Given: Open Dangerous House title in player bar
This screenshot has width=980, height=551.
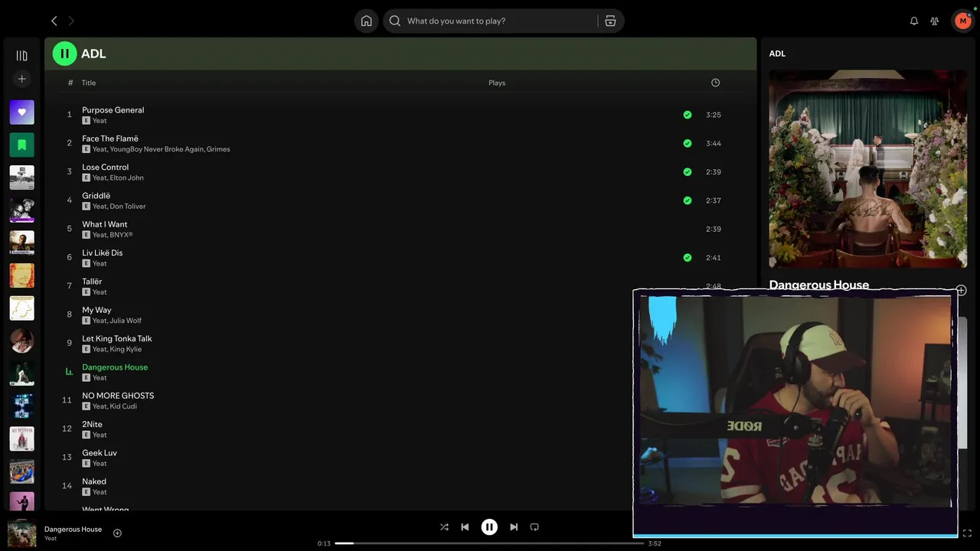Looking at the screenshot, I should [73, 529].
